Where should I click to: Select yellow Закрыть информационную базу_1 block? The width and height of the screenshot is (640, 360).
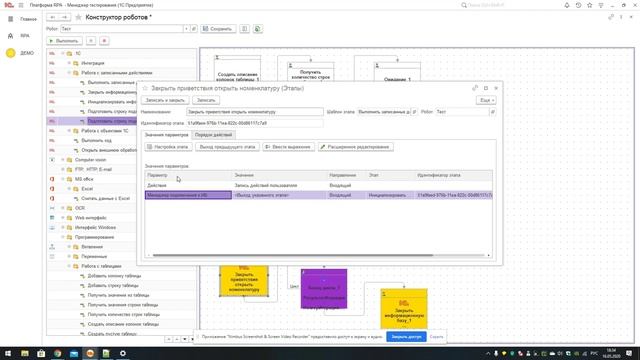click(x=404, y=309)
